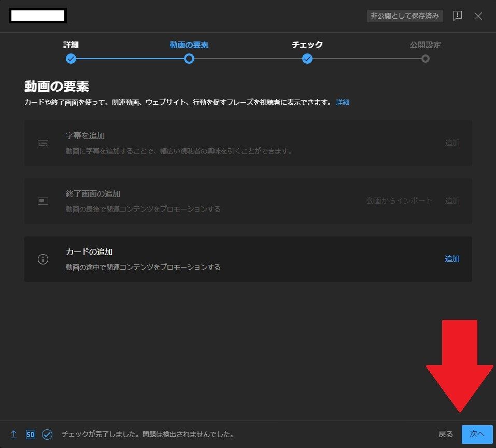Viewport: 496px width, 448px height.
Task: Close the upload dialog with X
Action: (x=478, y=16)
